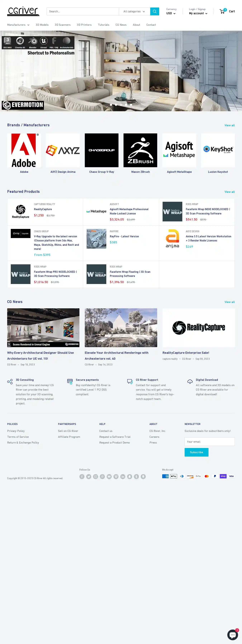Click the Facebook icon in footer
Image resolution: width=242 pixels, height=644 pixels.
coord(82,476)
